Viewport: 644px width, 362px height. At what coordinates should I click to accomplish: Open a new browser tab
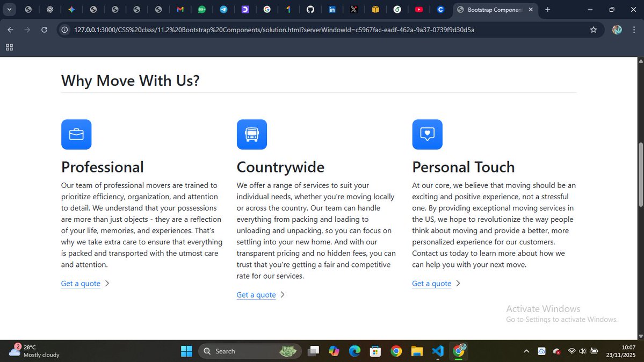(x=547, y=9)
